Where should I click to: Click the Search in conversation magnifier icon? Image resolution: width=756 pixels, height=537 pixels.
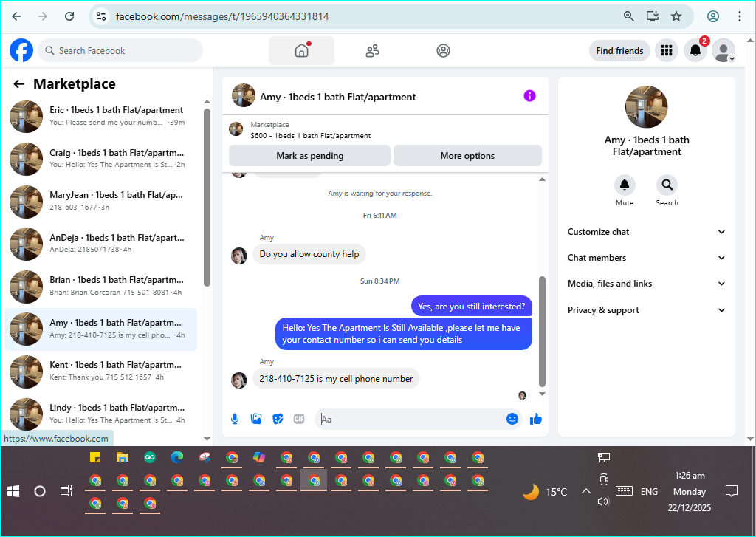(667, 185)
